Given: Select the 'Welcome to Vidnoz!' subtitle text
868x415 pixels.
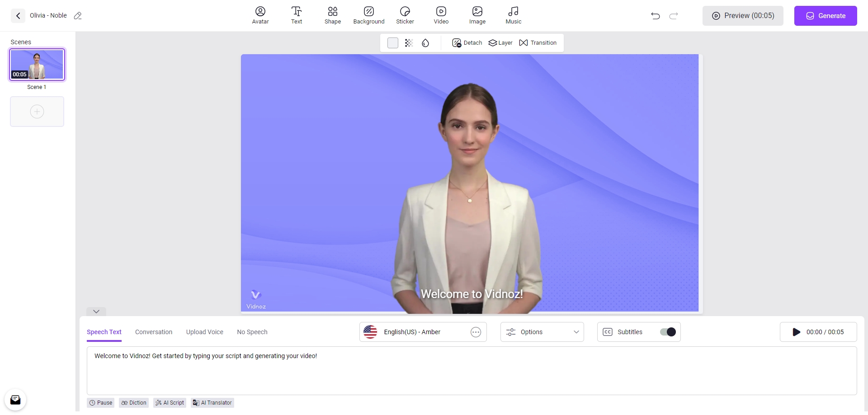Looking at the screenshot, I should click(472, 294).
